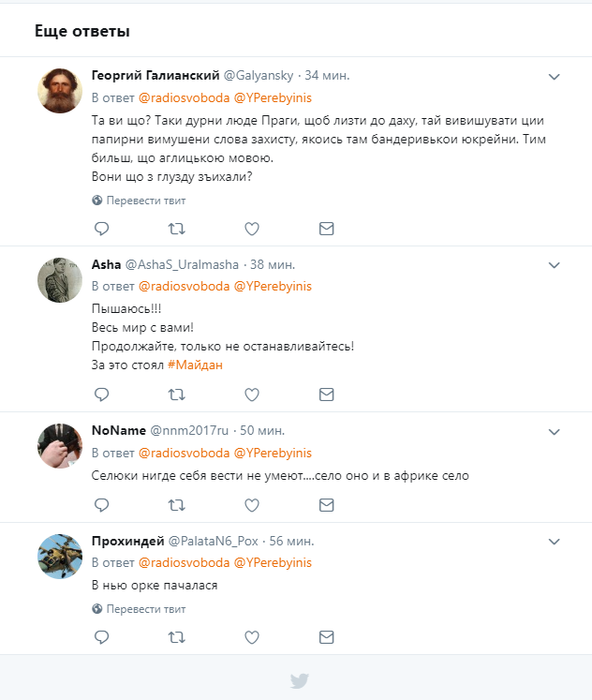Viewport: 592px width, 700px height.
Task: Open Asha's profile picture
Action: tap(59, 279)
